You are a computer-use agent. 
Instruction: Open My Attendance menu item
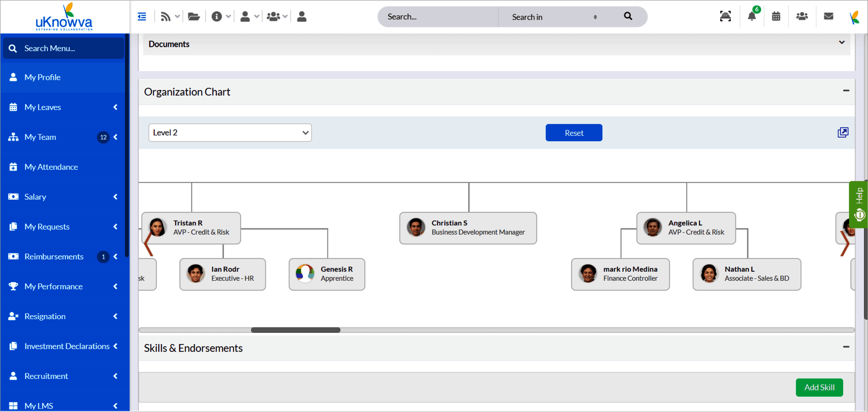(x=51, y=167)
